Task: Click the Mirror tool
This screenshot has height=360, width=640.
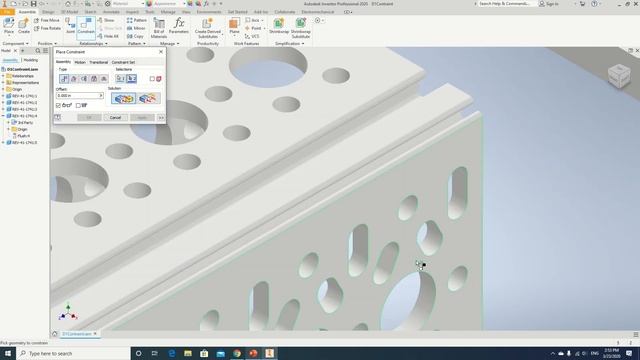Action: point(136,28)
